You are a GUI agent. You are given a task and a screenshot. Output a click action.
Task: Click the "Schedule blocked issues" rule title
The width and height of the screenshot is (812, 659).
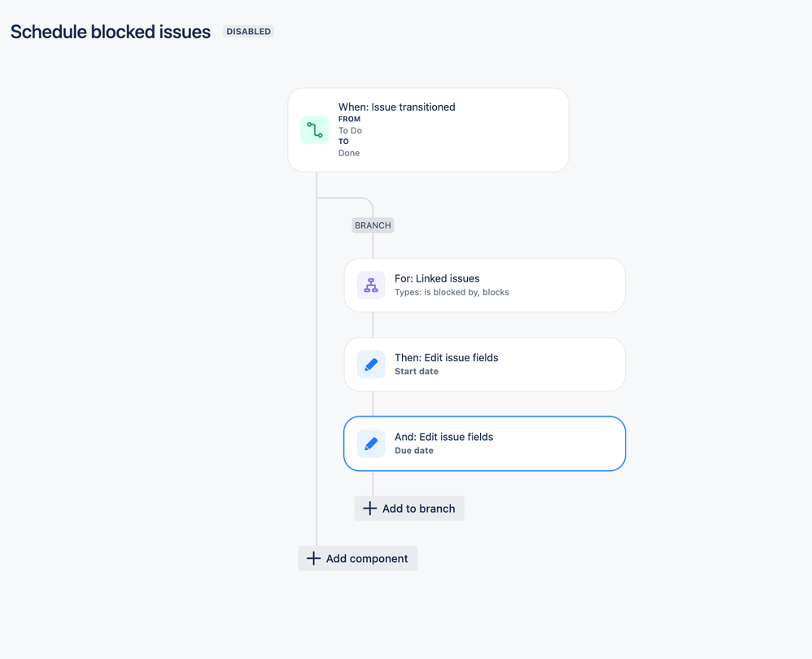pos(111,32)
